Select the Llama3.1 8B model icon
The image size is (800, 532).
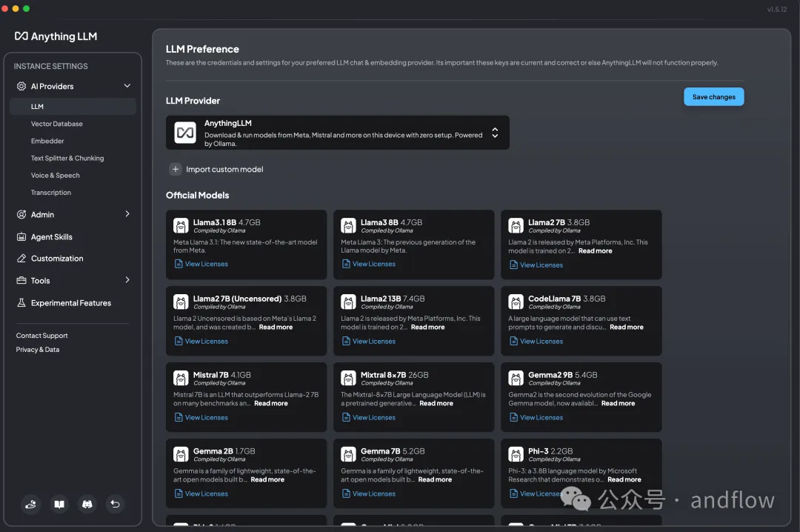click(181, 226)
